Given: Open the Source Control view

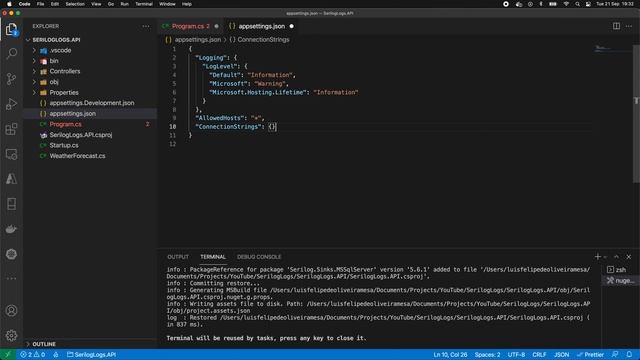Looking at the screenshot, I should [11, 78].
